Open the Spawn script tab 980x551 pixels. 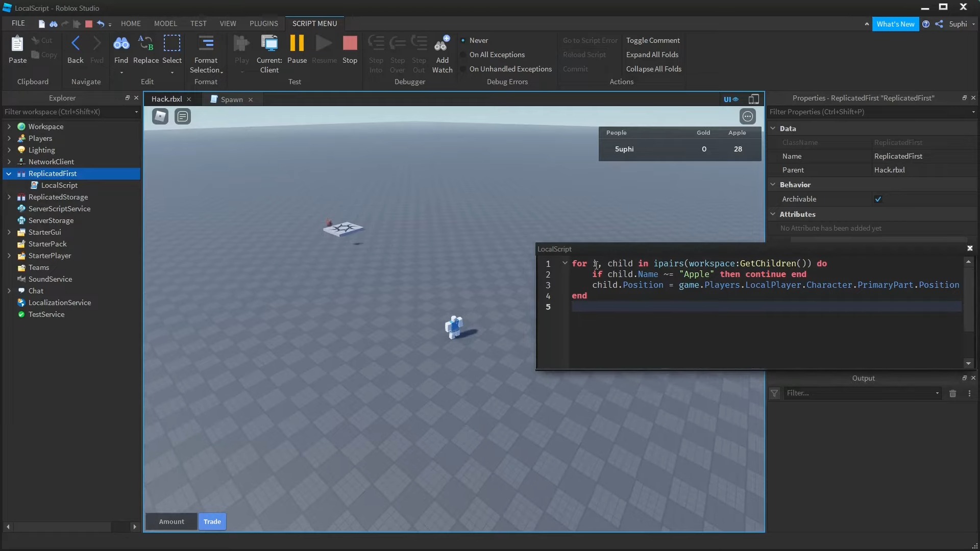[x=231, y=99]
